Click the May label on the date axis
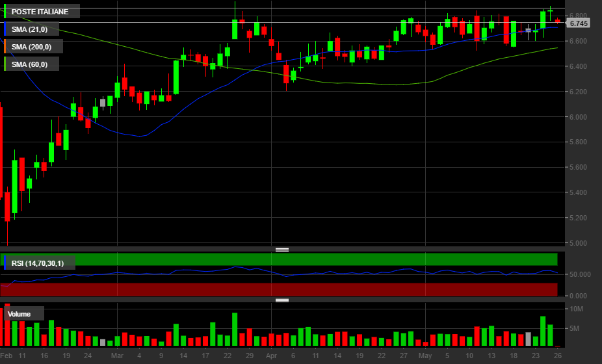This screenshot has width=602, height=364. coord(425,356)
